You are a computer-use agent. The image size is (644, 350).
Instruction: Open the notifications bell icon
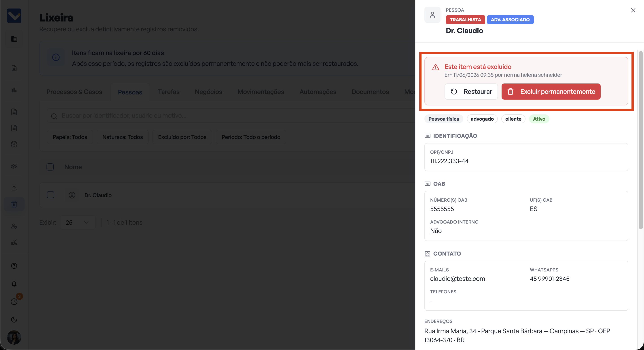[14, 284]
